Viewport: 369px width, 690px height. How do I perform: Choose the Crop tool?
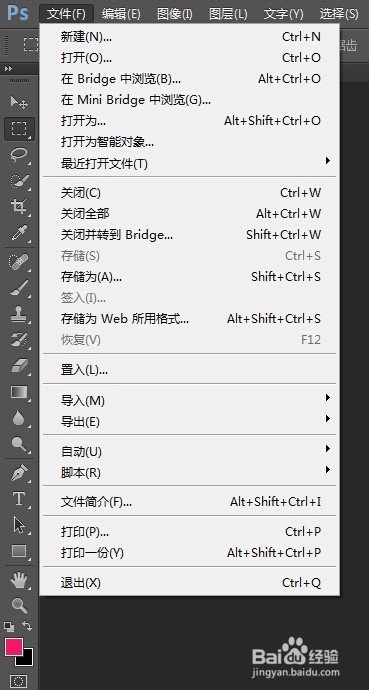click(x=19, y=206)
